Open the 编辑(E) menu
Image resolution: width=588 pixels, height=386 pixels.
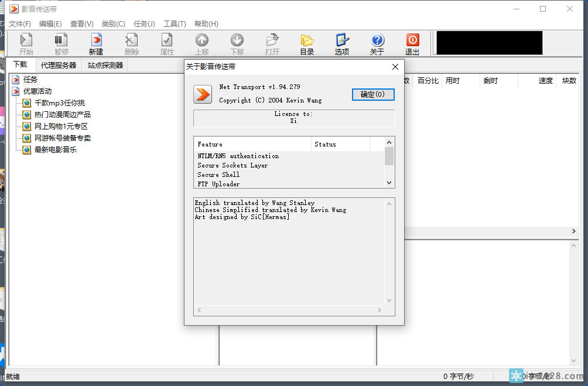pyautogui.click(x=50, y=23)
